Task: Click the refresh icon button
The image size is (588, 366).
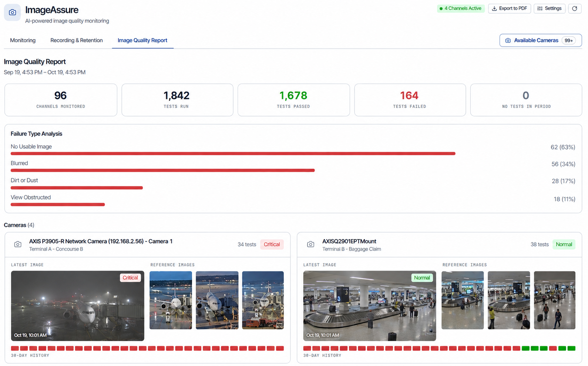Action: [x=574, y=9]
